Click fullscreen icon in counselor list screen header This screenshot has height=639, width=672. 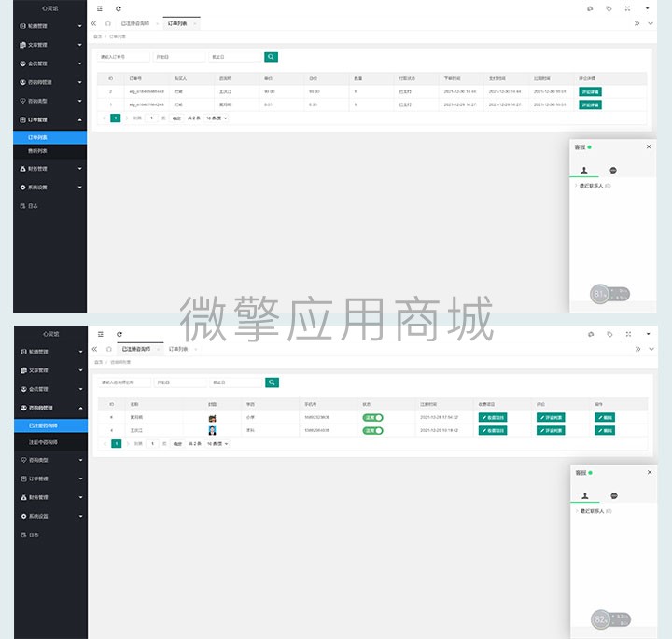pyautogui.click(x=628, y=334)
